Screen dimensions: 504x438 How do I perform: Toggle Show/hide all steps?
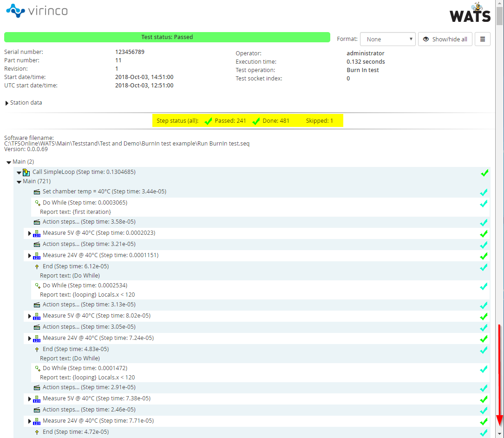point(445,40)
